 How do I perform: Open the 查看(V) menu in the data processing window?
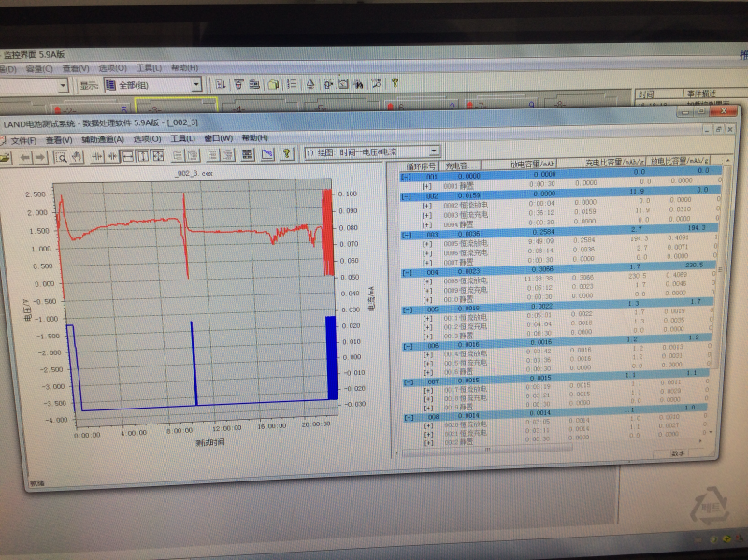point(59,140)
